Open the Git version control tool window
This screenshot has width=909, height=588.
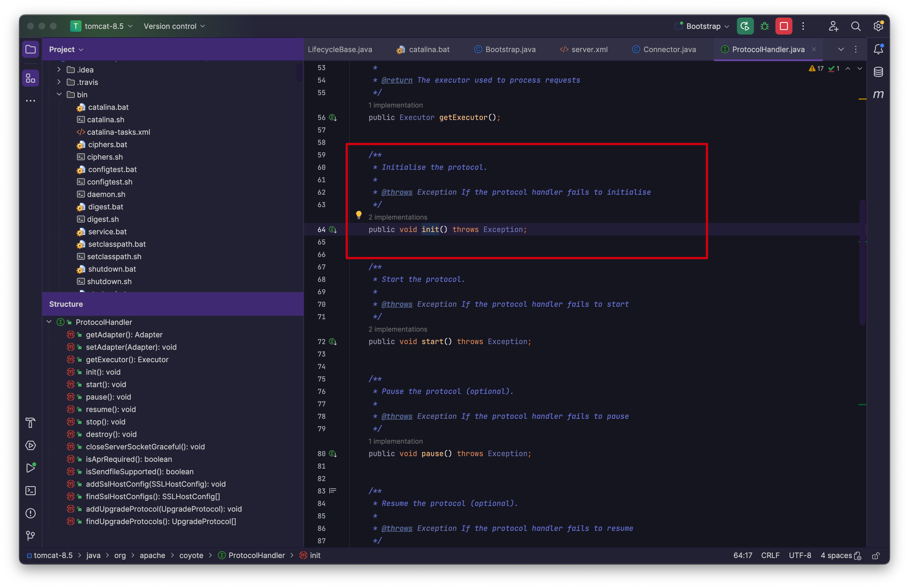point(31,536)
